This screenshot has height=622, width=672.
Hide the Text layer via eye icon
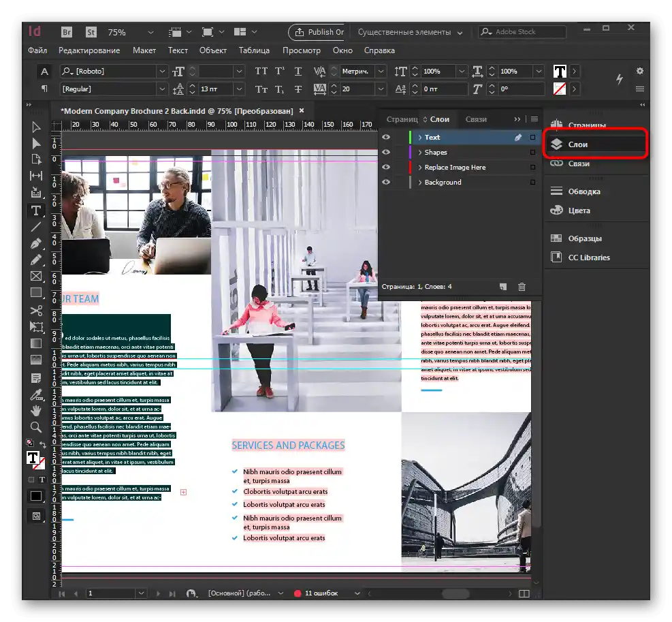click(386, 138)
